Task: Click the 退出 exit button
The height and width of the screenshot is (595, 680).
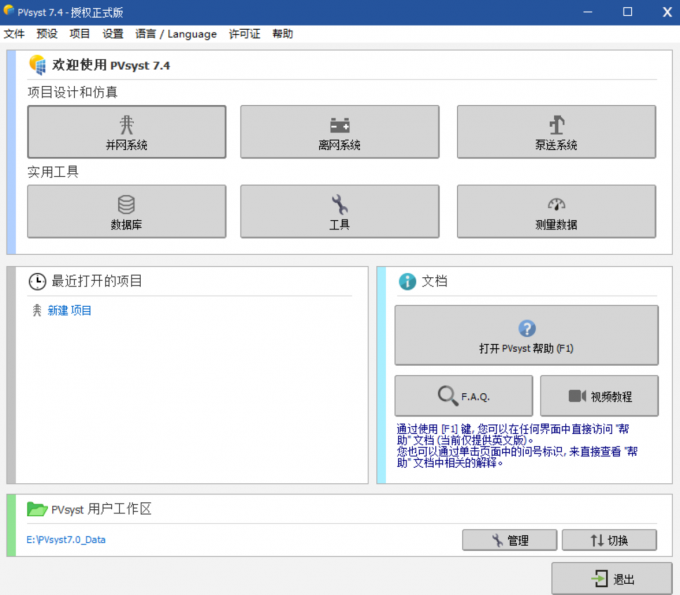Action: (x=612, y=578)
